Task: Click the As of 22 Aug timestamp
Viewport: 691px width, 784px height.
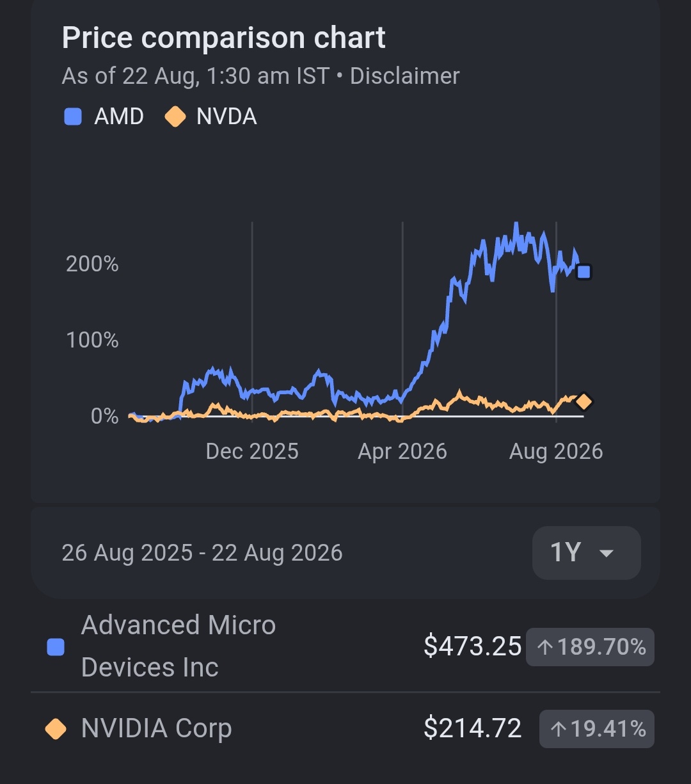Action: [x=195, y=76]
